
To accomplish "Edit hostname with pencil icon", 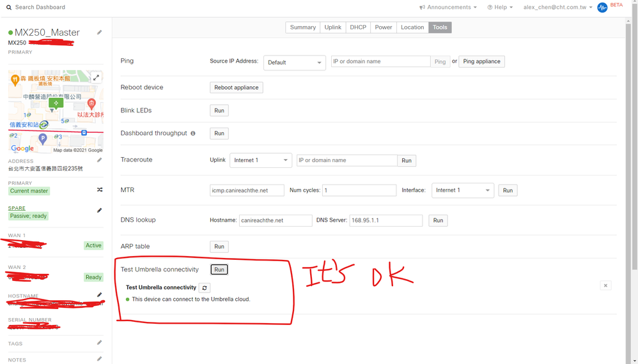I will click(x=99, y=294).
